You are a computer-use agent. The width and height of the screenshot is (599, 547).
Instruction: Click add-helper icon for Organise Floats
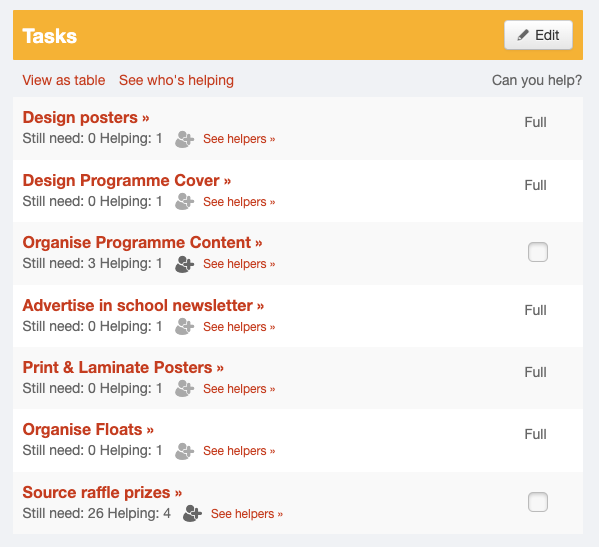pos(185,451)
